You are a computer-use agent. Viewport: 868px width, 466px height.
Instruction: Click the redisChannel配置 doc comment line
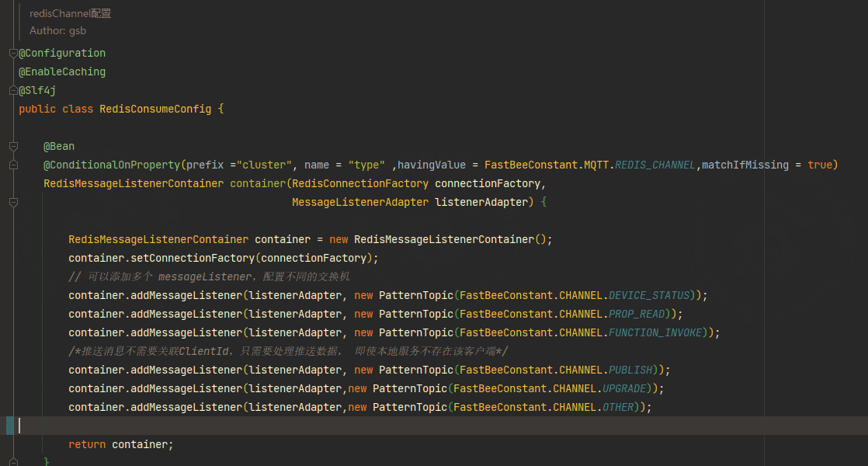coord(71,13)
